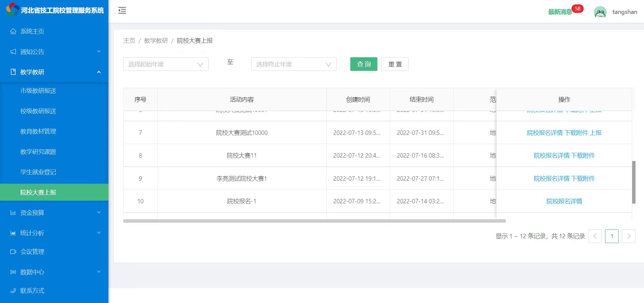Click the video camera icon beside 会议管理
Screen dimensions: 644x303
[13, 251]
